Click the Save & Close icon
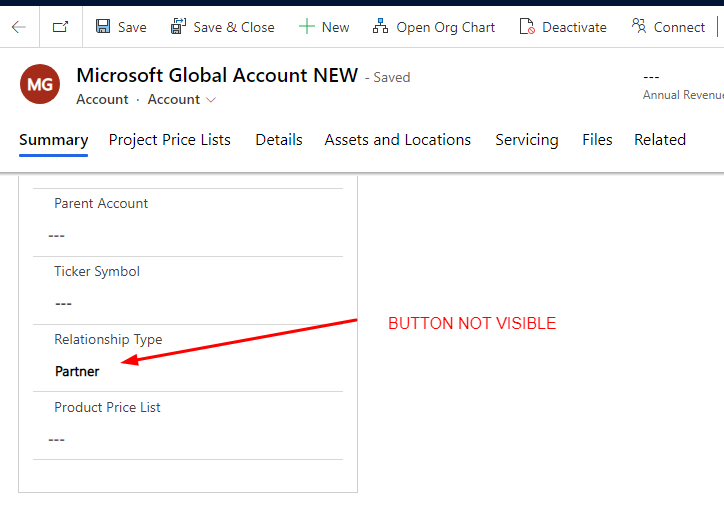724x509 pixels. point(178,26)
